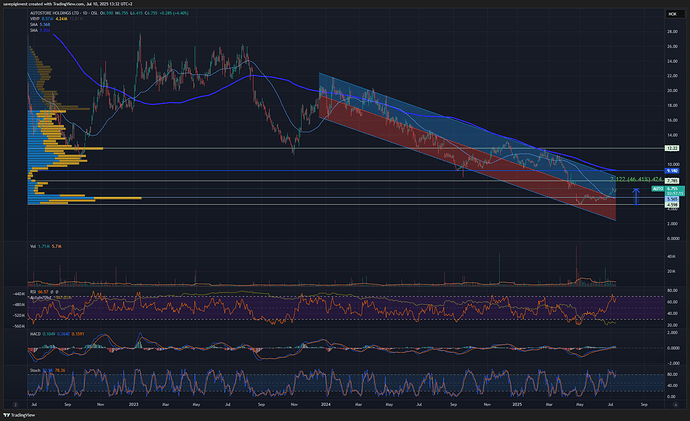Click the 20.00 value on price axis
This screenshot has width=690, height=421.
pos(672,91)
